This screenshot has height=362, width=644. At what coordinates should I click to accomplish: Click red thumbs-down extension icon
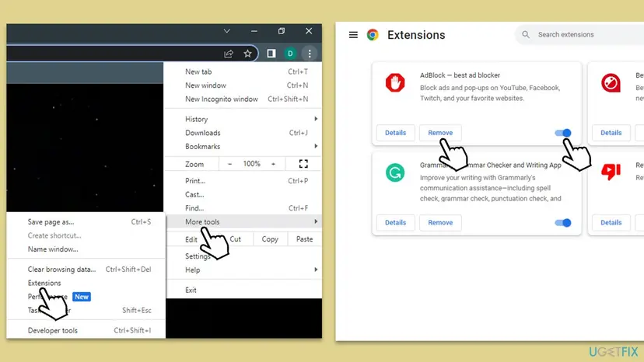tap(611, 172)
